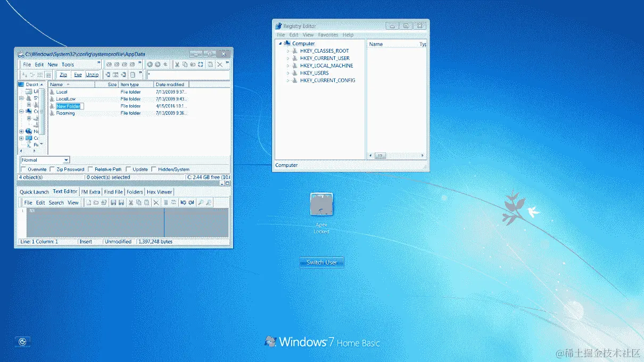This screenshot has height=362, width=644.
Task: Click the Undo icon in text editor
Action: point(183,203)
